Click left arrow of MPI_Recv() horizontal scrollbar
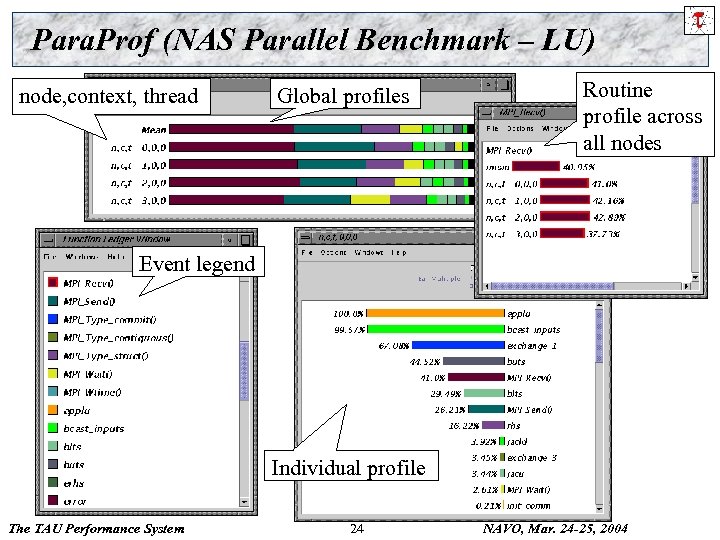720x540 pixels. click(488, 286)
